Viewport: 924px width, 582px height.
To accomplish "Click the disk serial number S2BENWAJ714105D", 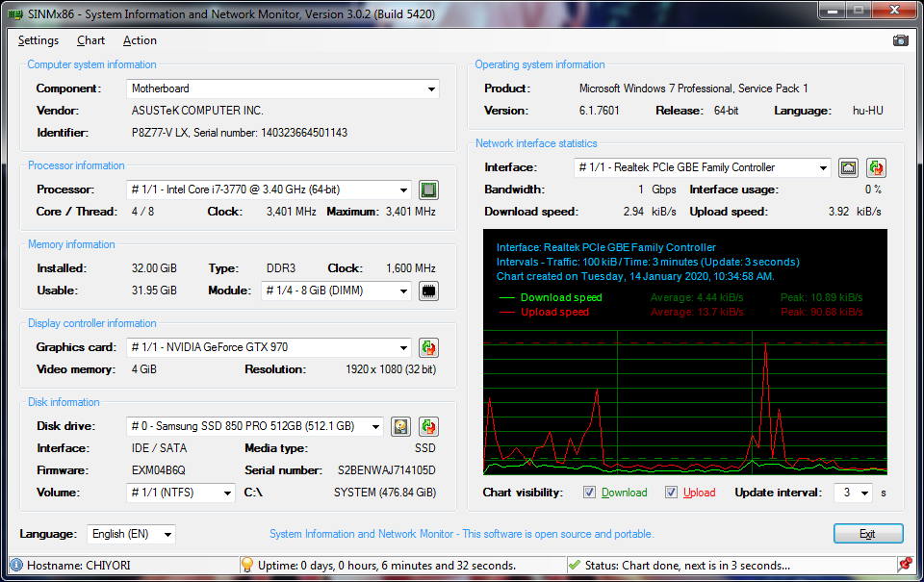I will coord(387,470).
